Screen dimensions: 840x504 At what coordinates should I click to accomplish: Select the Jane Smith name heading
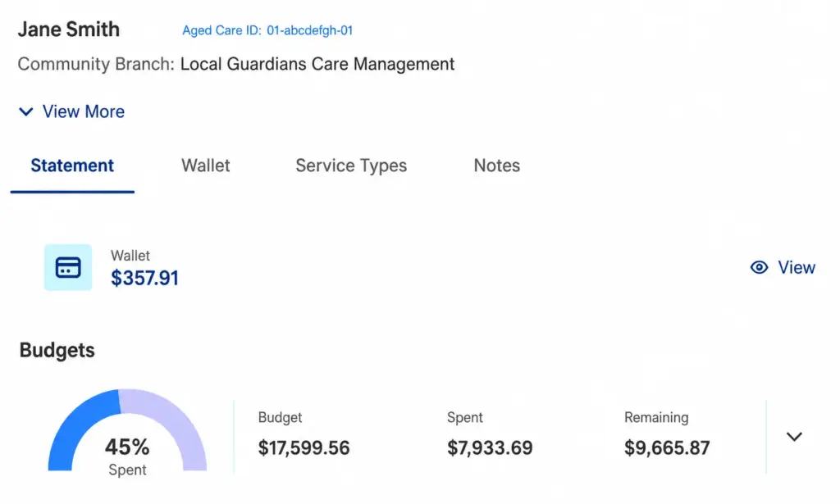pyautogui.click(x=69, y=30)
